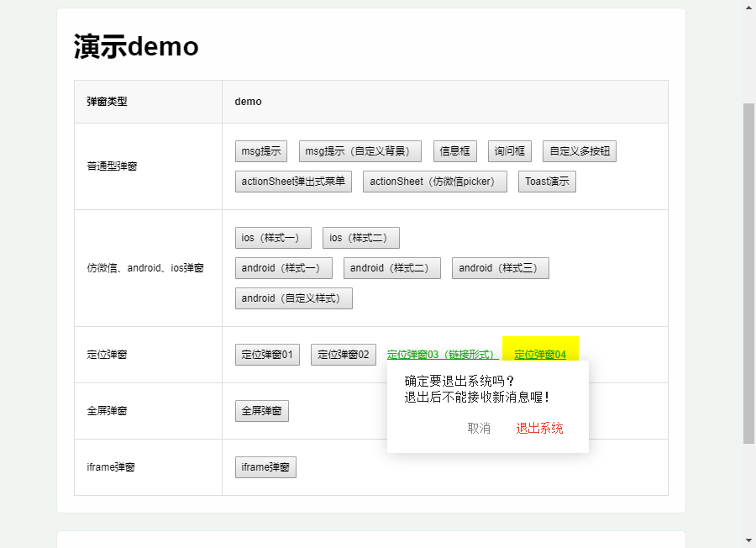Open actionSheet弹出式菜单

click(293, 182)
